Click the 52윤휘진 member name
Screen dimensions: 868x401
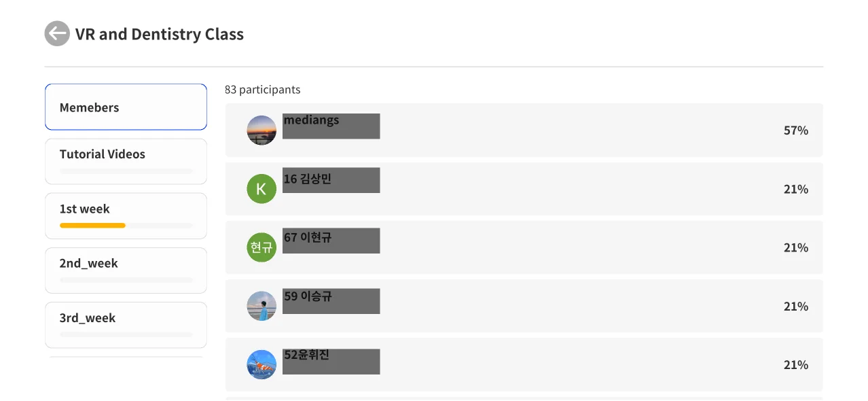click(x=306, y=355)
